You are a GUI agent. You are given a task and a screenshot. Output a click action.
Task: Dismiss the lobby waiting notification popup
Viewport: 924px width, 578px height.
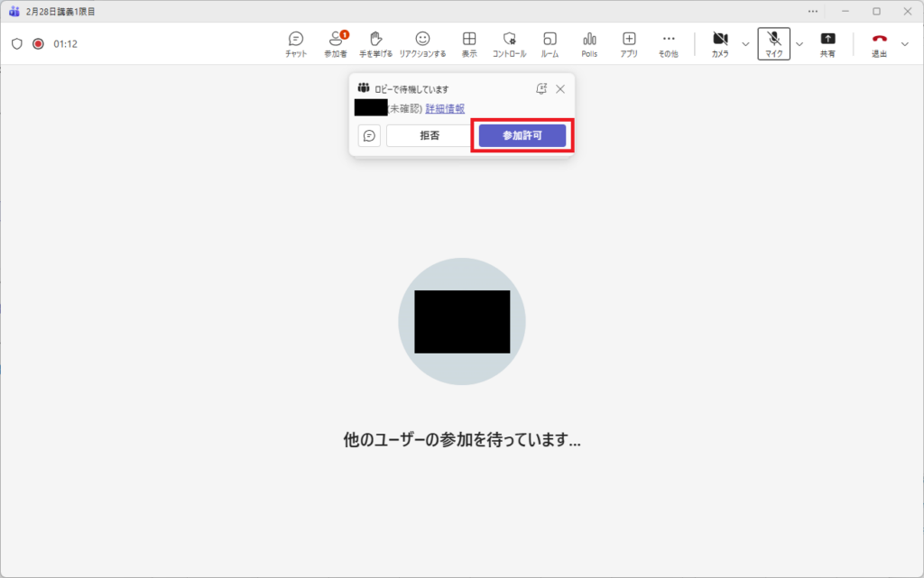pyautogui.click(x=560, y=88)
